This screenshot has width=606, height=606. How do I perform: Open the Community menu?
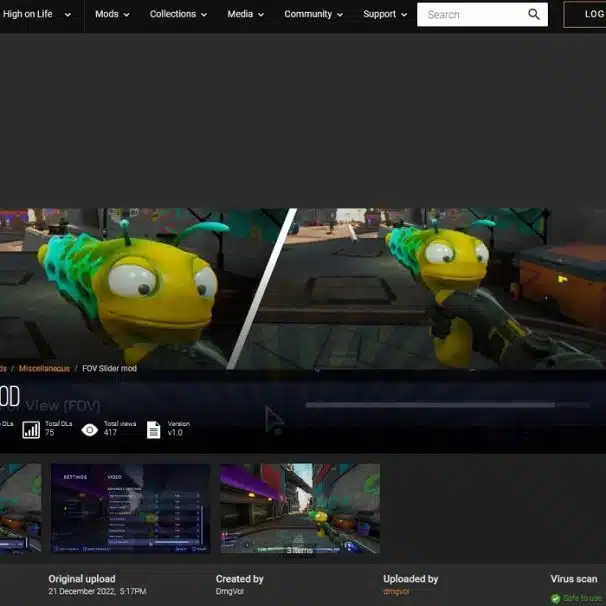[313, 14]
